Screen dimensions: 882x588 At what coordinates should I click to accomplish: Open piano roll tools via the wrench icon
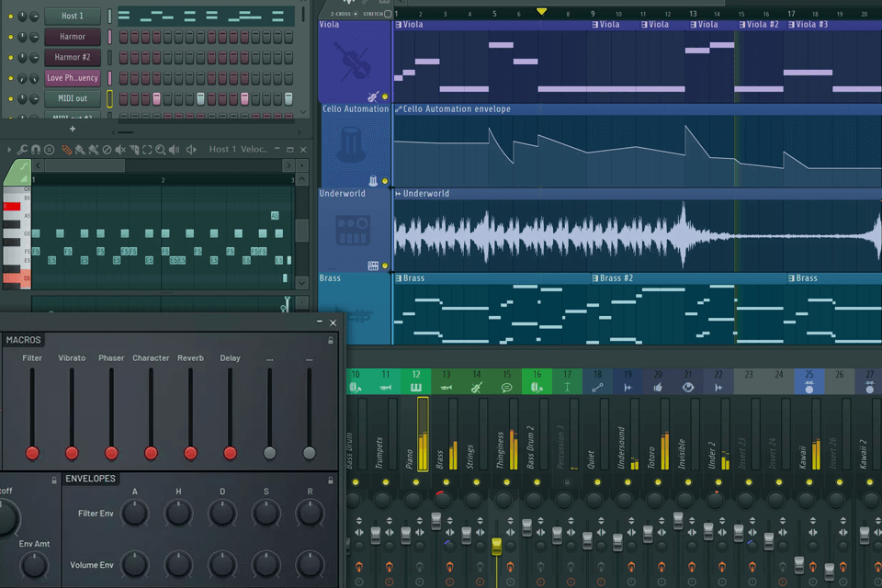[x=22, y=150]
